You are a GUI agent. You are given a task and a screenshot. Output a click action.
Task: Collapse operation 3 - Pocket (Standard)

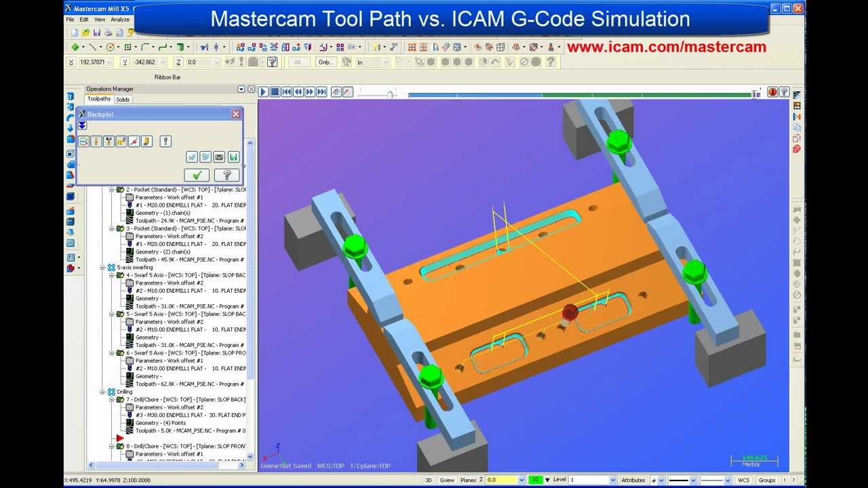click(x=112, y=228)
